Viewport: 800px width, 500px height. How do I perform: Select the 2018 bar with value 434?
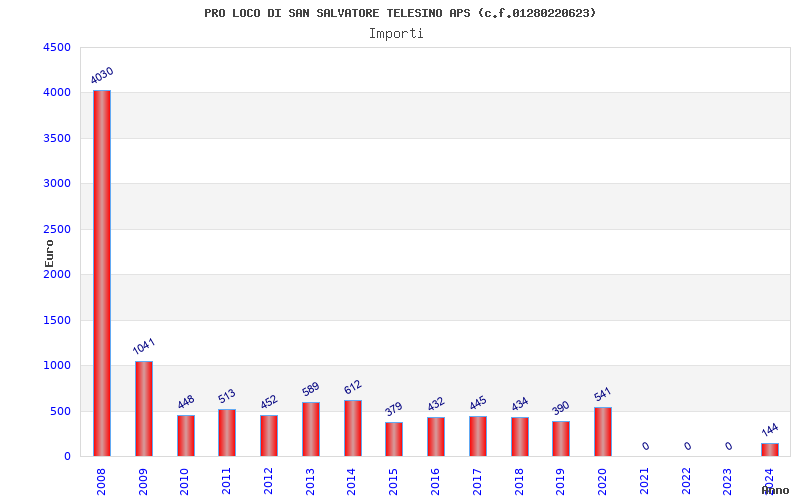[520, 437]
